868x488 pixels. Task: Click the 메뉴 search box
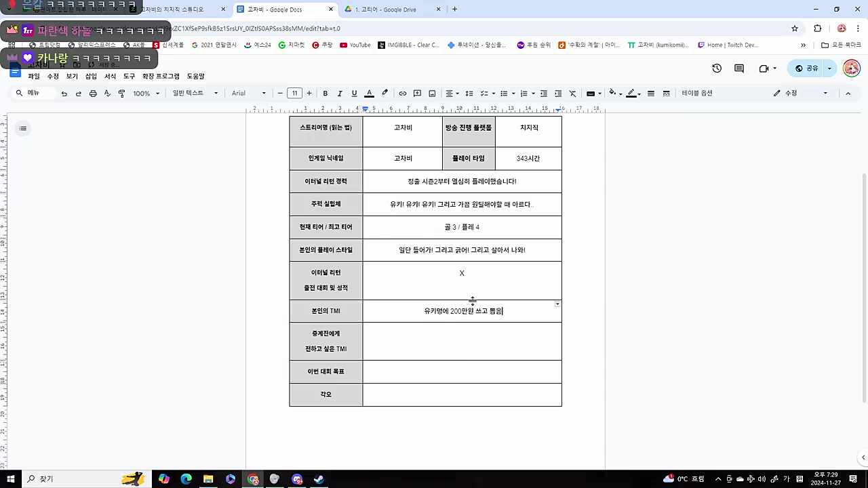click(34, 94)
